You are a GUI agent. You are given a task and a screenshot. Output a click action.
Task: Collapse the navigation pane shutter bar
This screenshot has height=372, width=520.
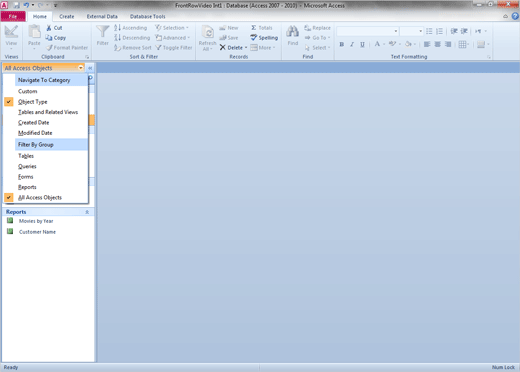(90, 68)
